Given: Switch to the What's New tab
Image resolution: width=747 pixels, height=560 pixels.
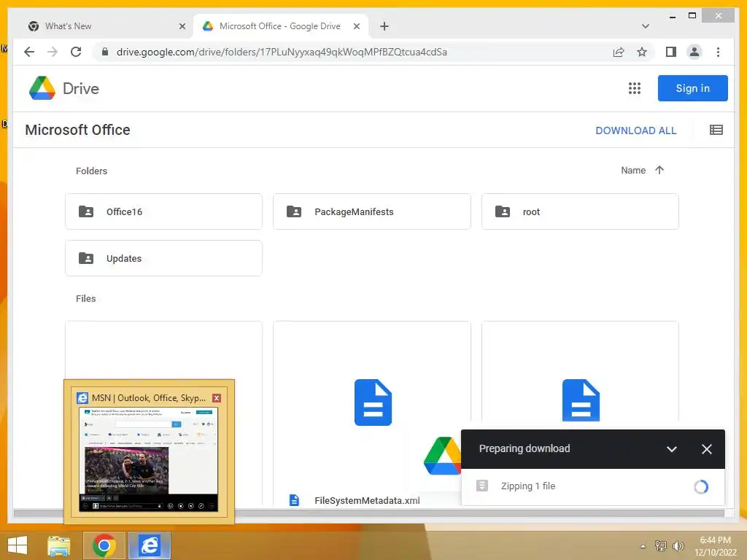Looking at the screenshot, I should point(107,26).
